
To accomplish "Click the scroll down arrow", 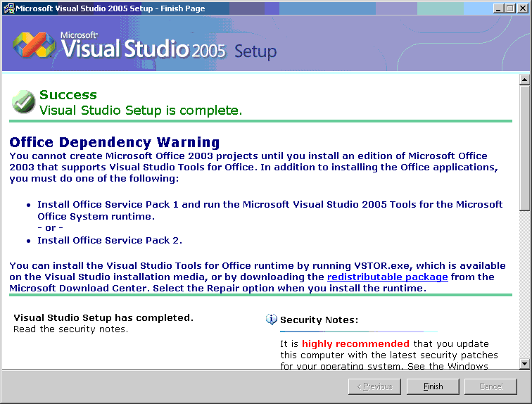I will click(x=524, y=364).
